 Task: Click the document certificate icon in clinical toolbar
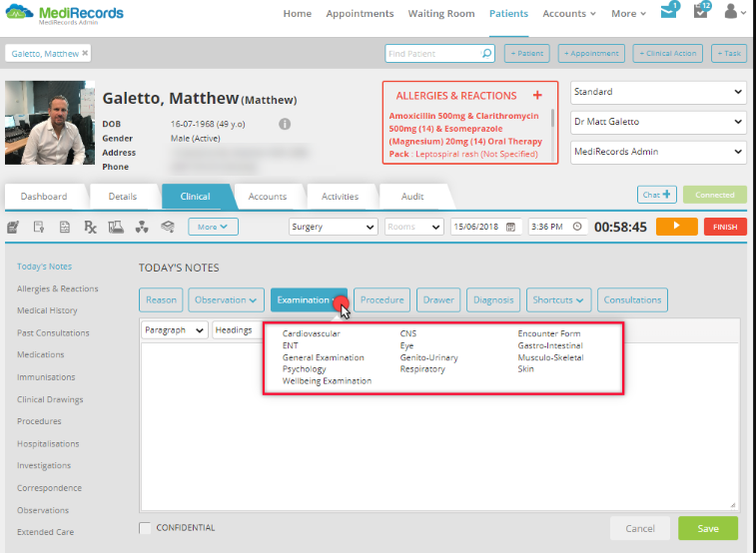coord(39,227)
